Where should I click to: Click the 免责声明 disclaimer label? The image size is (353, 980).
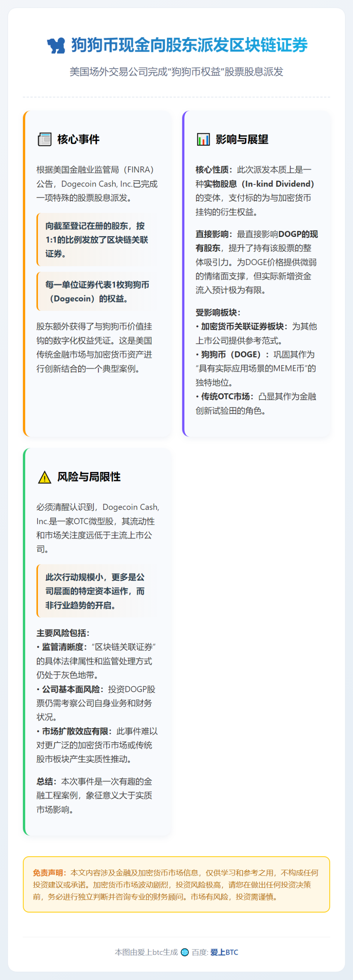(50, 873)
